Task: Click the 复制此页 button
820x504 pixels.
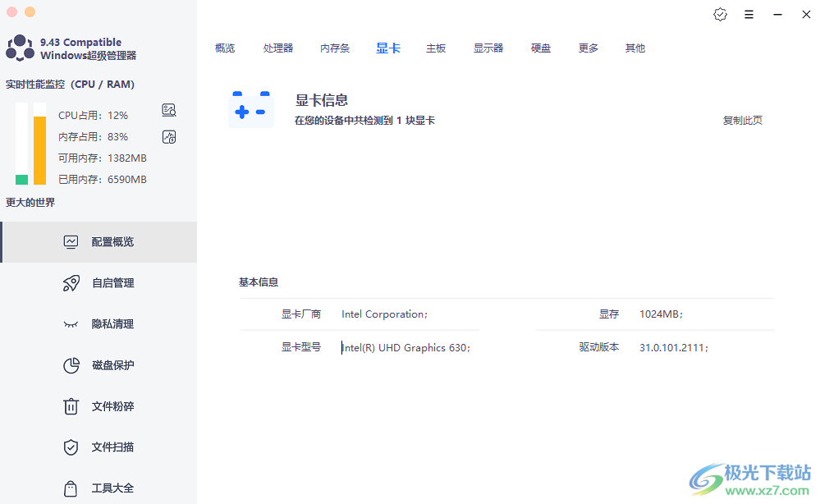Action: (x=742, y=121)
